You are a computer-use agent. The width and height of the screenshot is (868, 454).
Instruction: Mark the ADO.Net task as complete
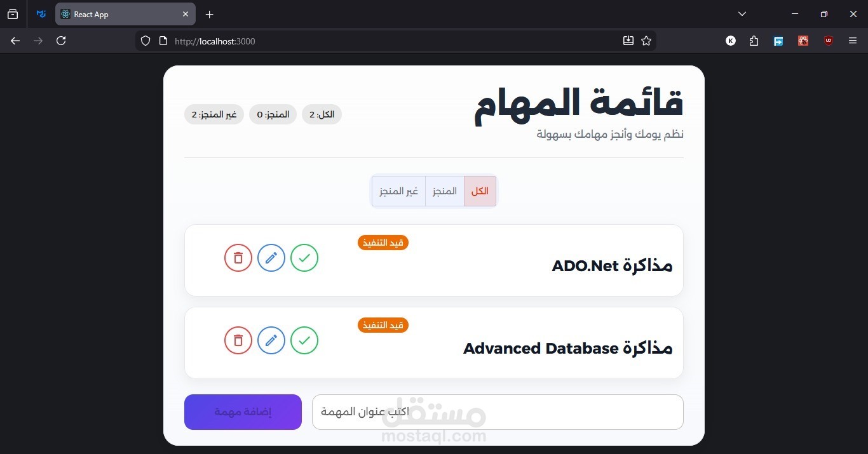tap(304, 258)
